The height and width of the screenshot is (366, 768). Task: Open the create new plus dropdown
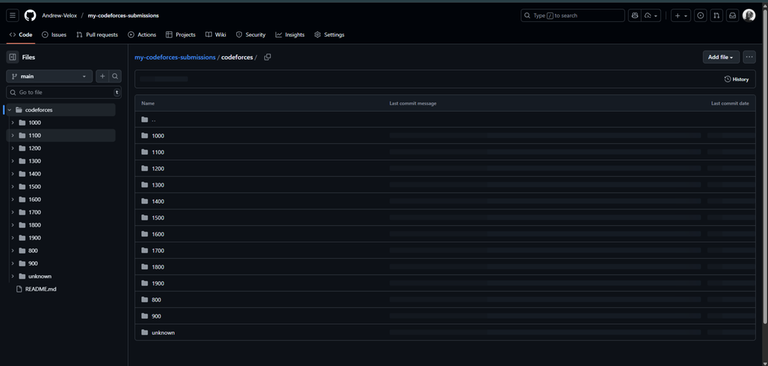click(681, 16)
